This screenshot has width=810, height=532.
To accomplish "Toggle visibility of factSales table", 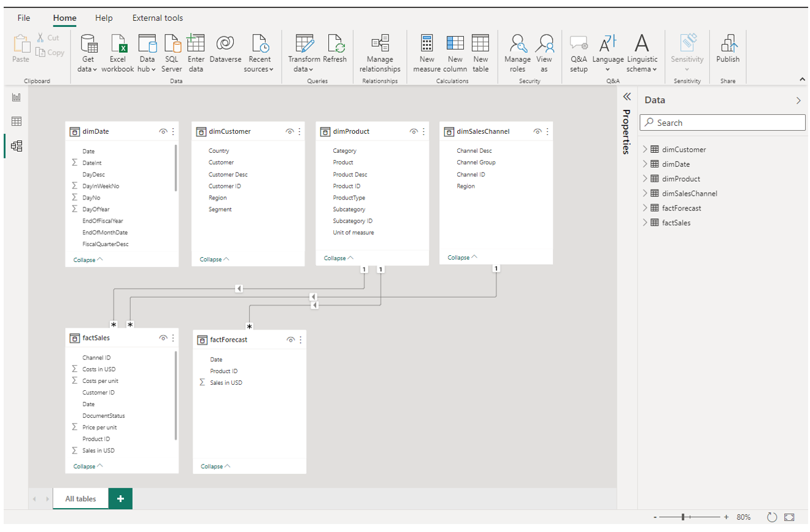I will click(163, 338).
